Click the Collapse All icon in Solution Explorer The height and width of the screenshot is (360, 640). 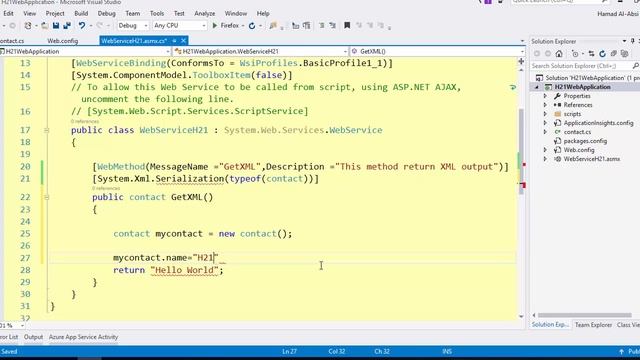pos(613,53)
